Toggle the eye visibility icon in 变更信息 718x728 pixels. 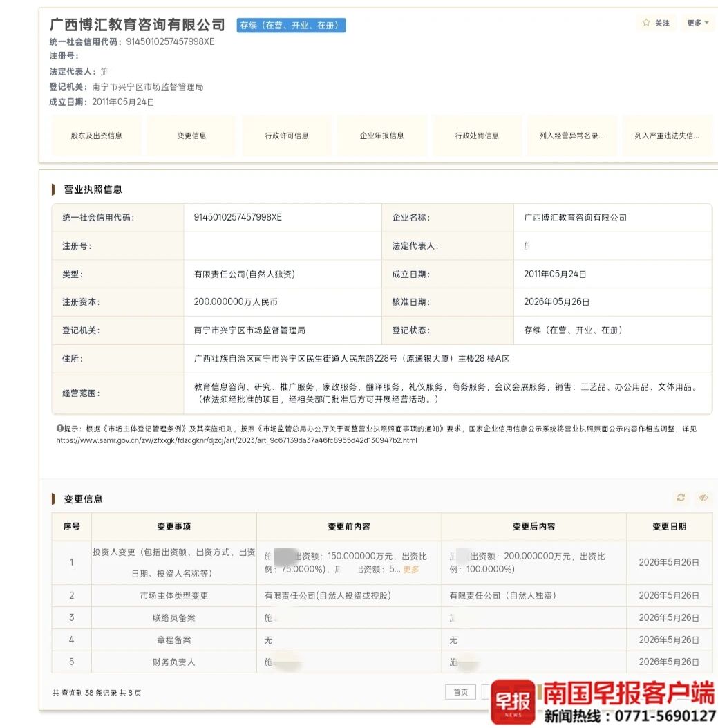(x=703, y=498)
